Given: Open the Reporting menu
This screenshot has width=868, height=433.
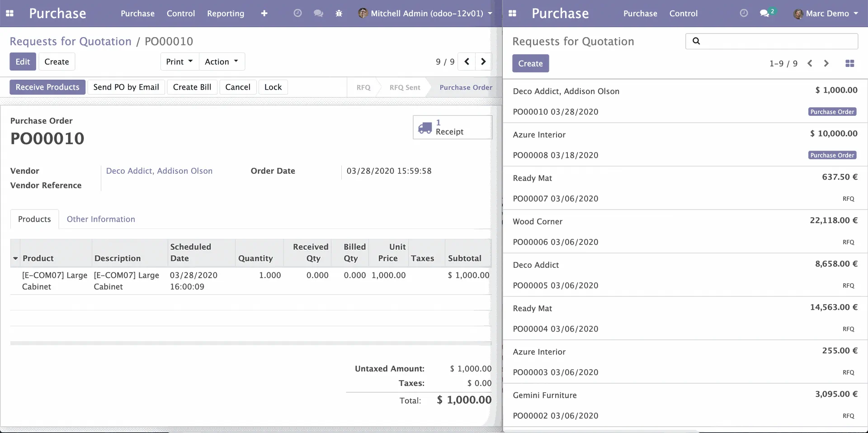Looking at the screenshot, I should pos(226,14).
